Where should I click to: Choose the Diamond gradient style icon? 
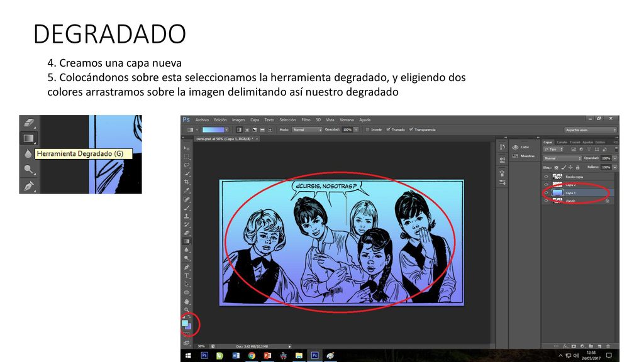270,129
